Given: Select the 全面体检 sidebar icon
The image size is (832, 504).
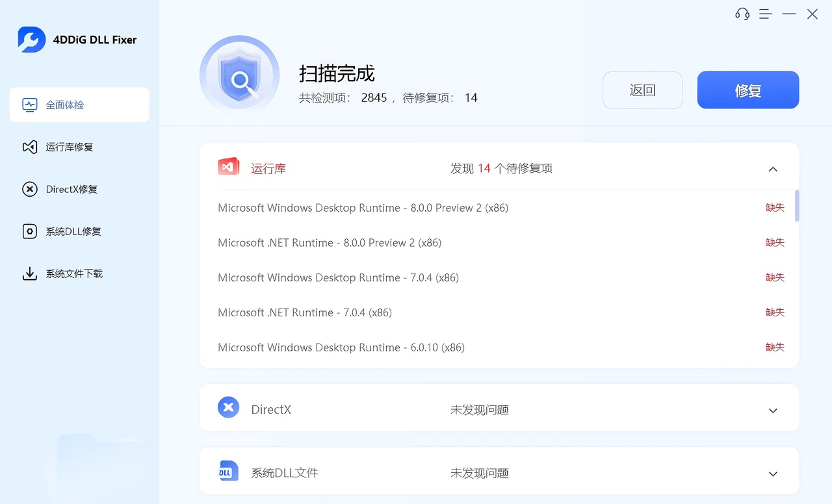Looking at the screenshot, I should 29,104.
